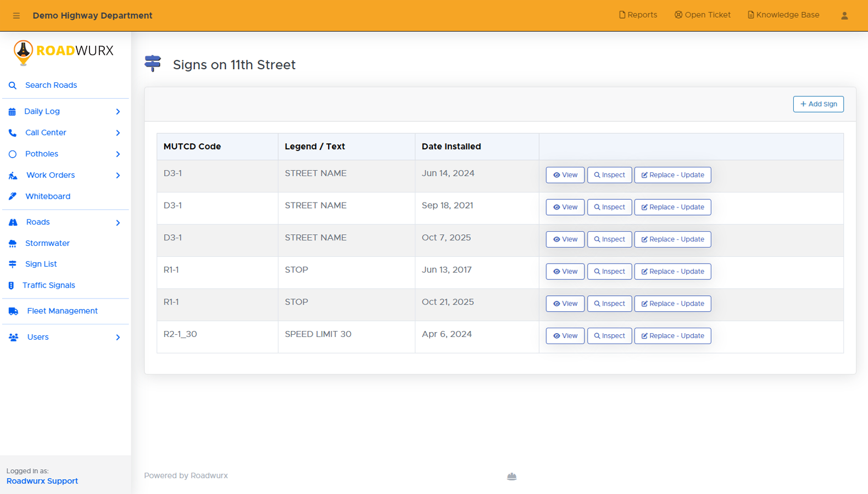This screenshot has width=868, height=494.
Task: Go to Sign List in sidebar
Action: click(41, 264)
